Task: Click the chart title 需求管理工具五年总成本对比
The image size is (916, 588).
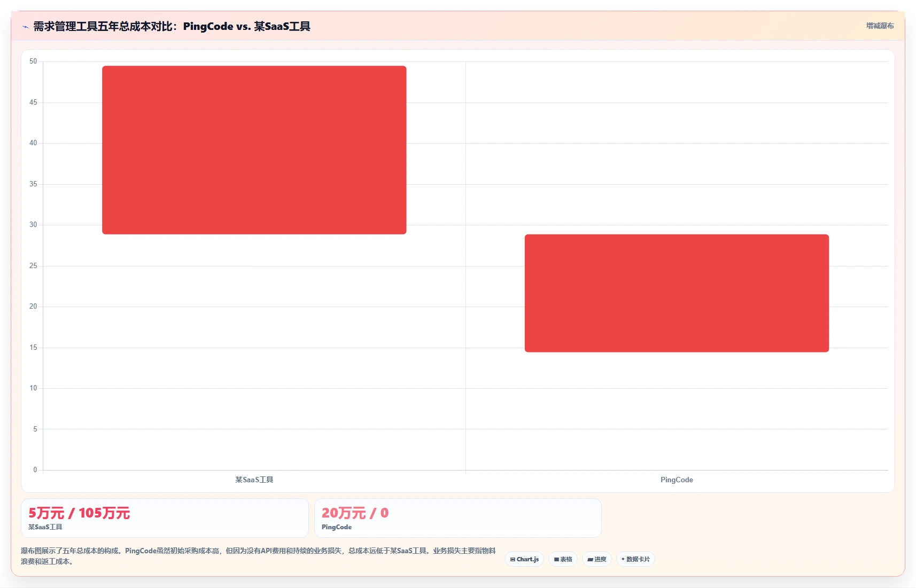Action: (x=172, y=26)
